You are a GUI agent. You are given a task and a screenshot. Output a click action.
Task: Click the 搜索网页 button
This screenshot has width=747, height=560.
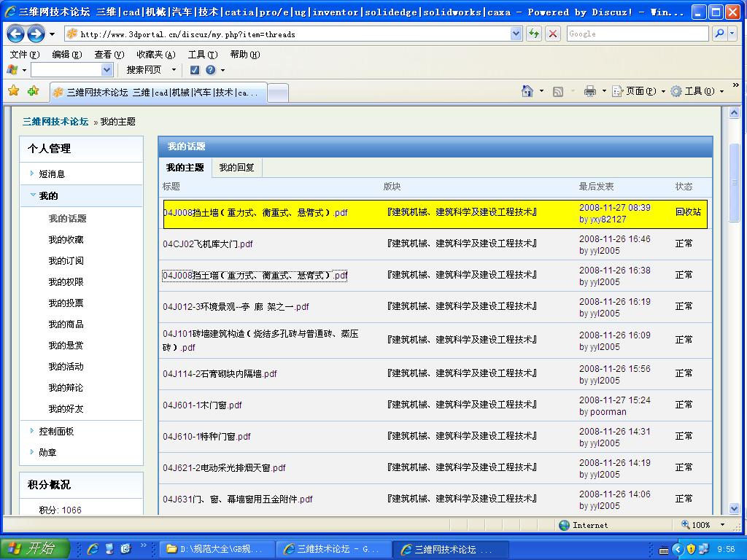point(144,70)
